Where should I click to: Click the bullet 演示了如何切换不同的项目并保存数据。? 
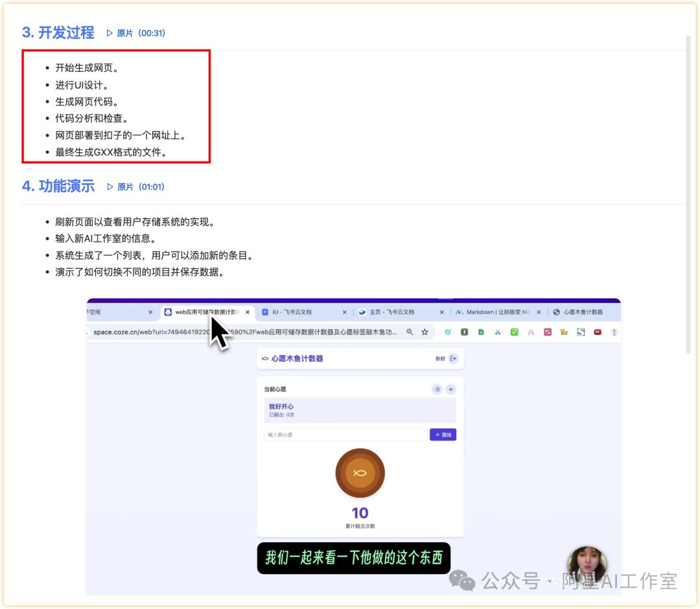140,271
